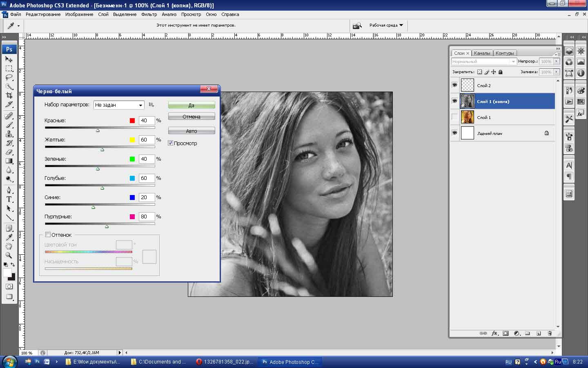Click the lock all icon next to Закрепить

point(501,72)
